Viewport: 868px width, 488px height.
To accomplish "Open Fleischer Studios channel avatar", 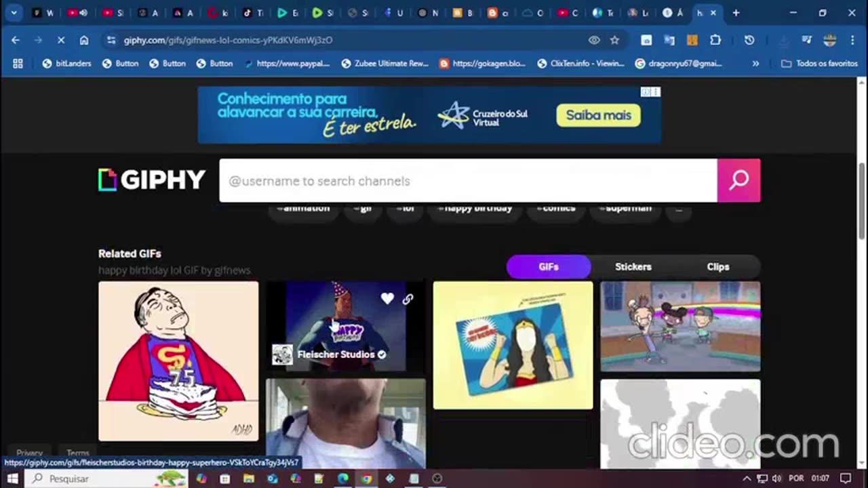I will (282, 354).
